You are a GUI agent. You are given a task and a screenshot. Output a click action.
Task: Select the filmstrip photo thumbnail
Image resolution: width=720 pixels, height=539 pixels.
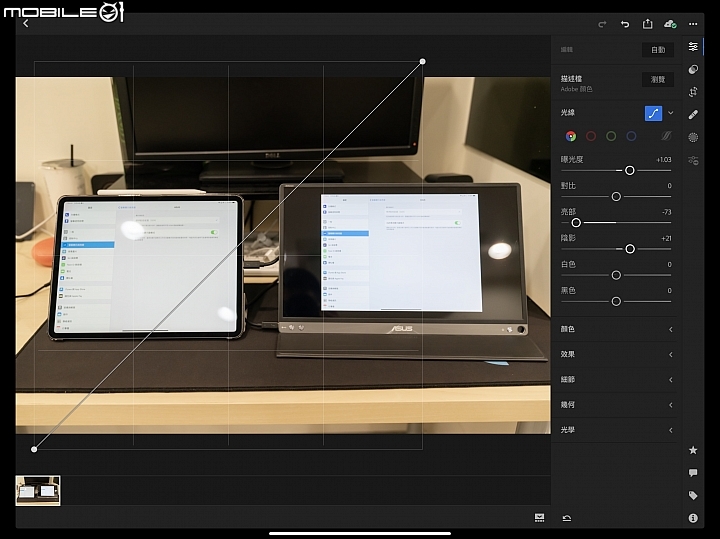(38, 491)
